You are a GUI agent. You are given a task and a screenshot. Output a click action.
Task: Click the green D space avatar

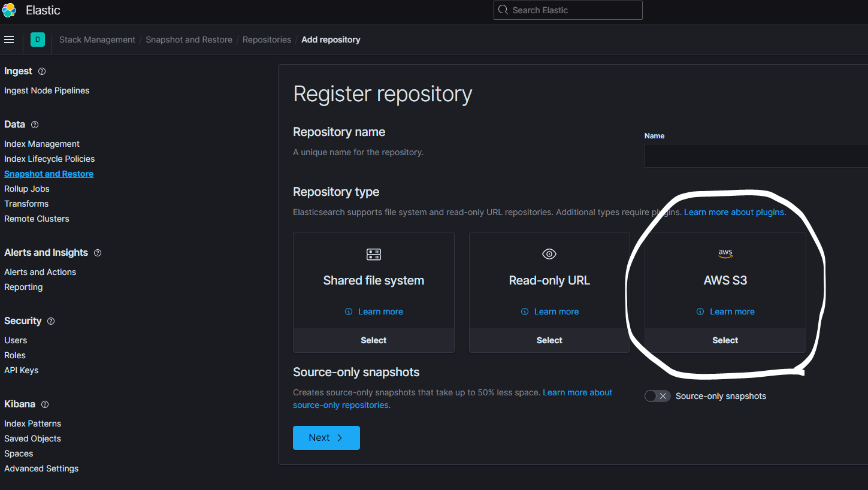[38, 40]
